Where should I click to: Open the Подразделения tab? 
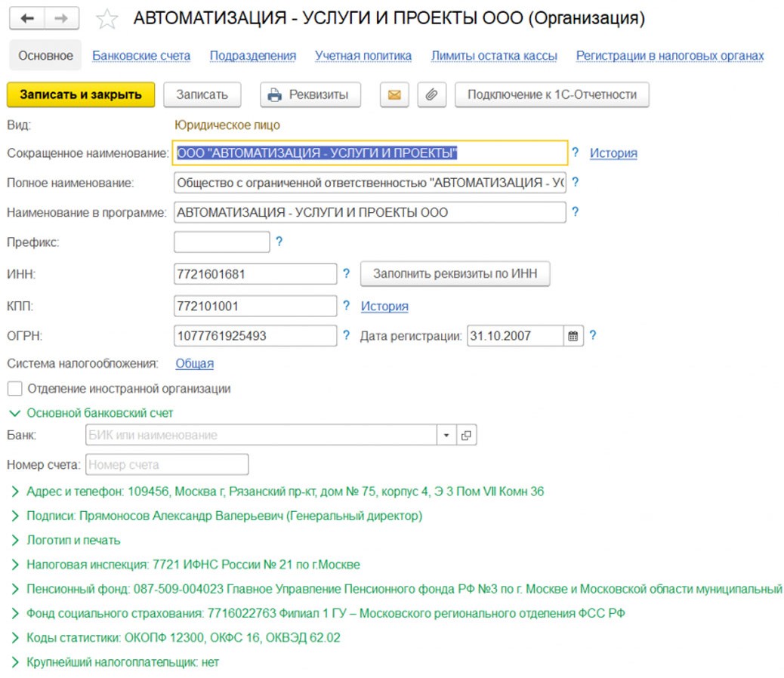(x=252, y=55)
